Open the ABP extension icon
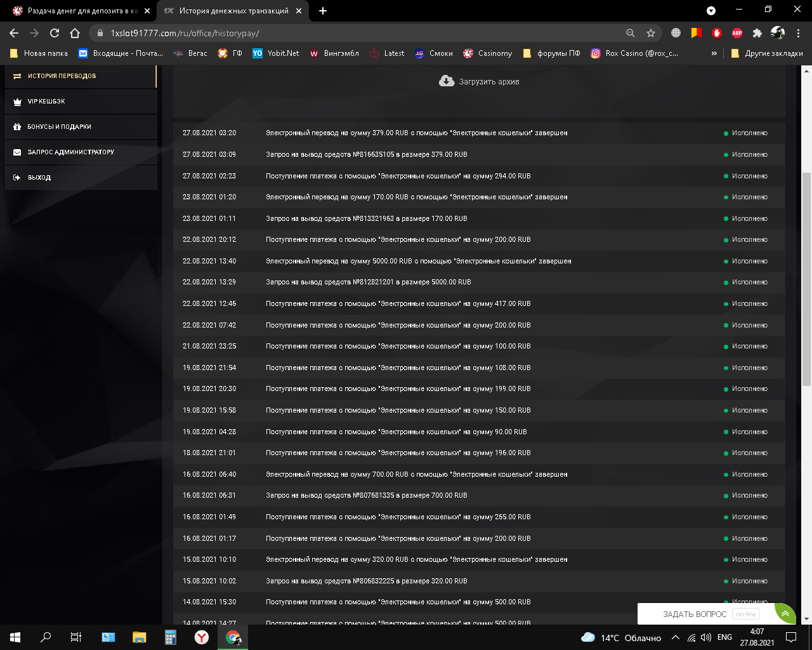Screen dimensions: 812x650 pyautogui.click(x=737, y=33)
